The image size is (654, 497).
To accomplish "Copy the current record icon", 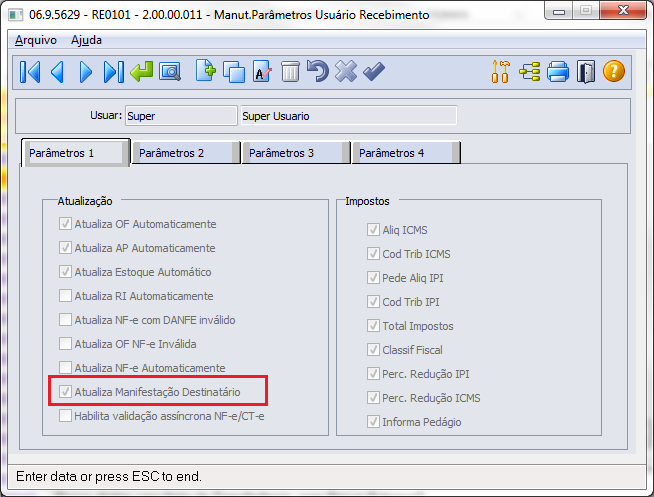I will [x=234, y=72].
